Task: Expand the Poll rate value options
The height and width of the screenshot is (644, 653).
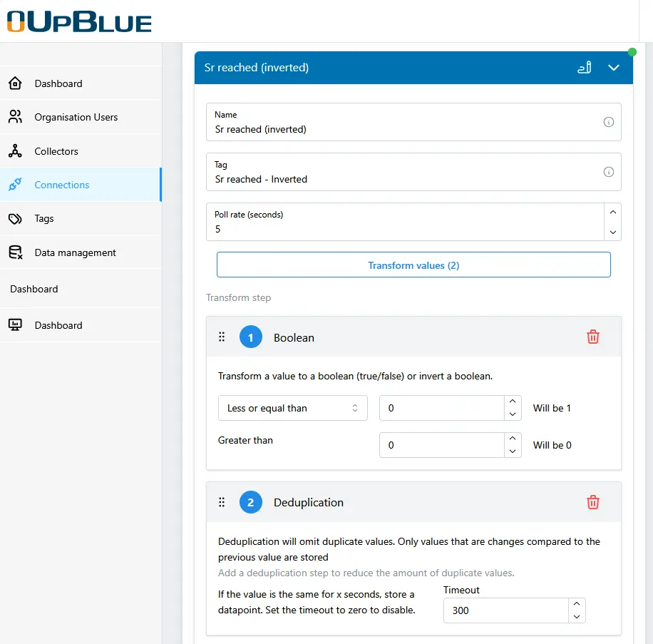Action: (x=612, y=214)
